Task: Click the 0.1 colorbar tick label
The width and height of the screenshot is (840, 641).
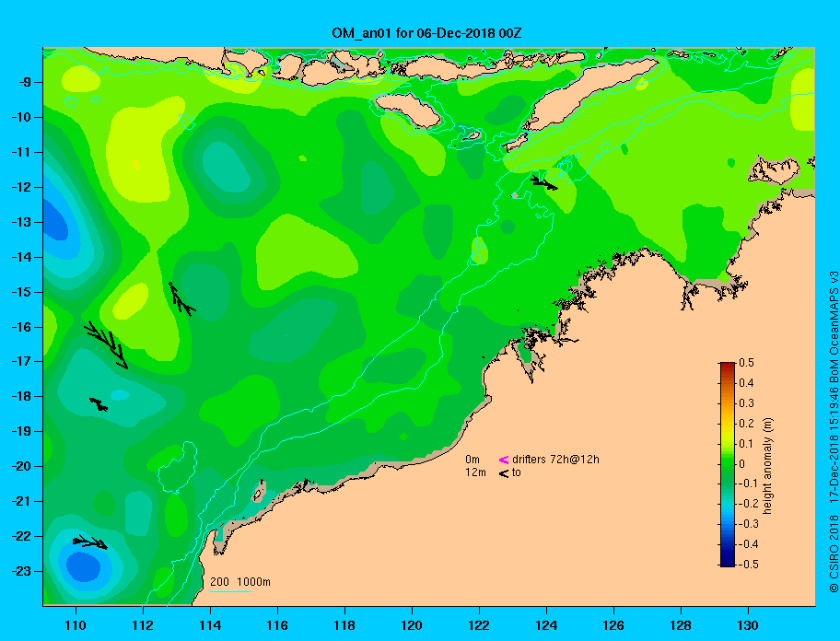Action: 746,443
